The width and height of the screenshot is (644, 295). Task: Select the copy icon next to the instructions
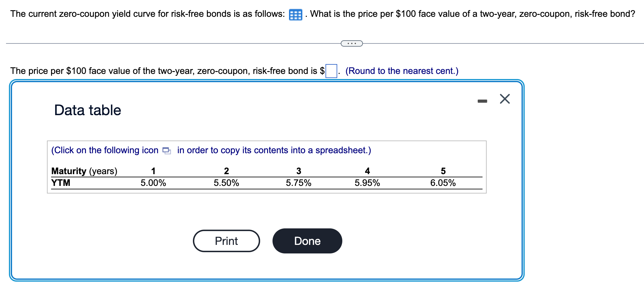pyautogui.click(x=166, y=150)
